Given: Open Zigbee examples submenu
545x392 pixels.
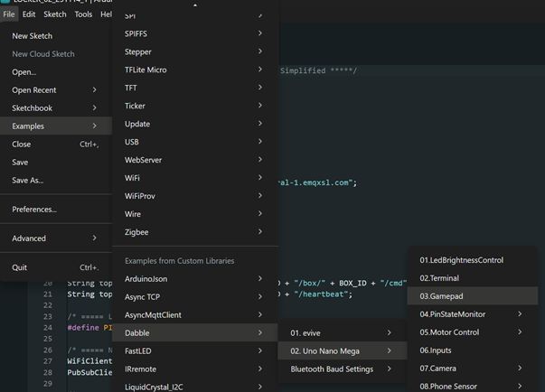Looking at the screenshot, I should click(x=194, y=232).
